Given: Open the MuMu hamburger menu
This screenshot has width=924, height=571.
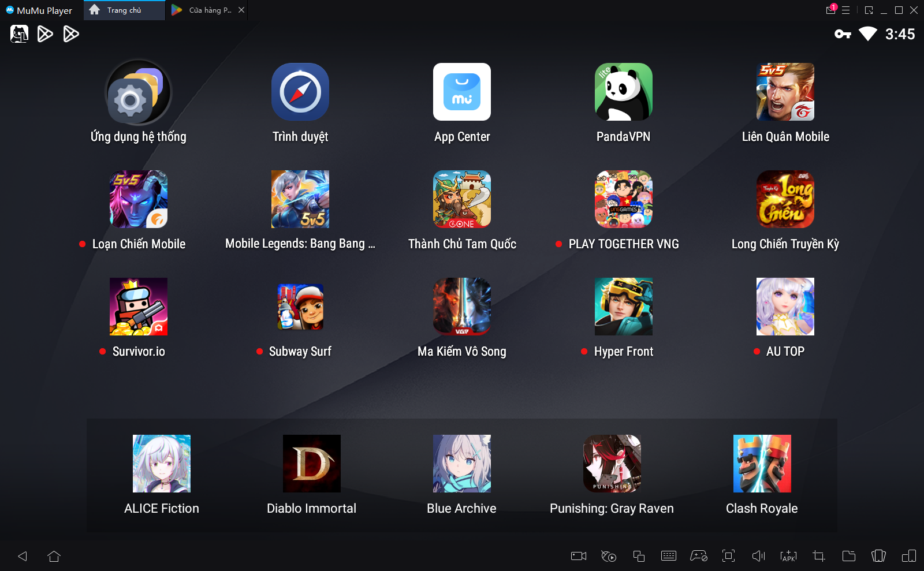Looking at the screenshot, I should coord(845,10).
